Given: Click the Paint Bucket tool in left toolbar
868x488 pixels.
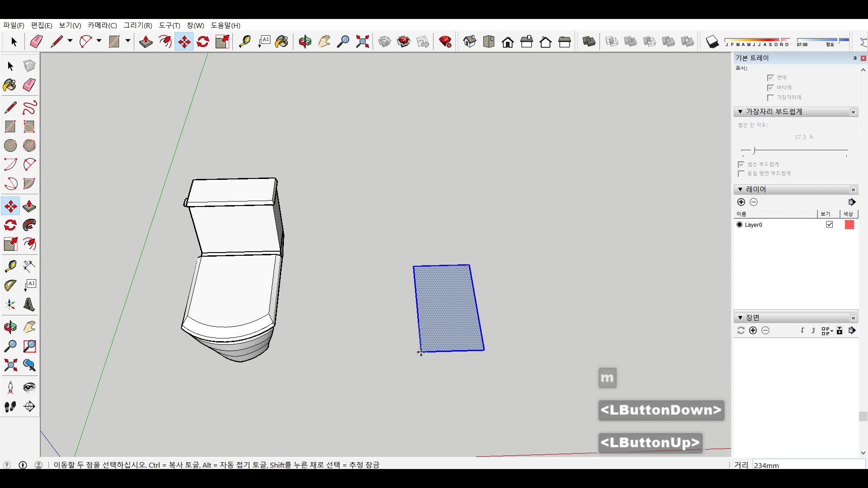Looking at the screenshot, I should click(x=10, y=85).
